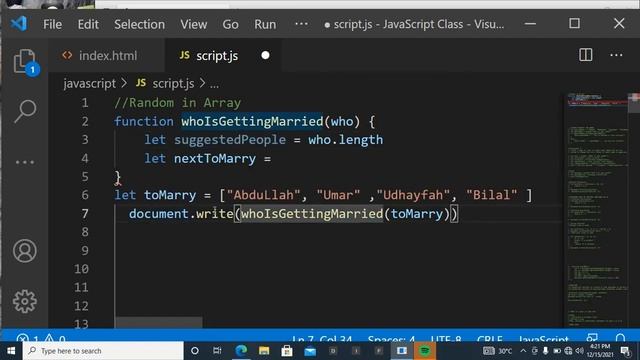Click suggestedPeople variable on line 3

[x=230, y=140]
